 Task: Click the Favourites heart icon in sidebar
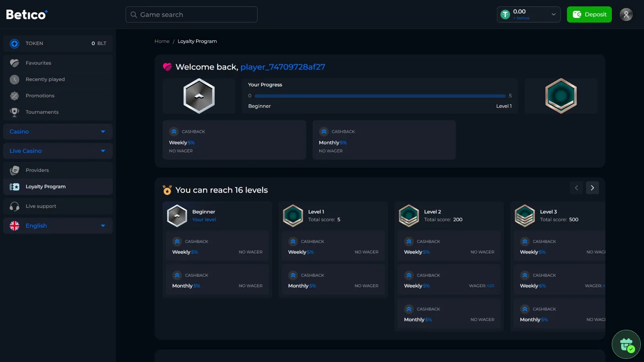14,63
